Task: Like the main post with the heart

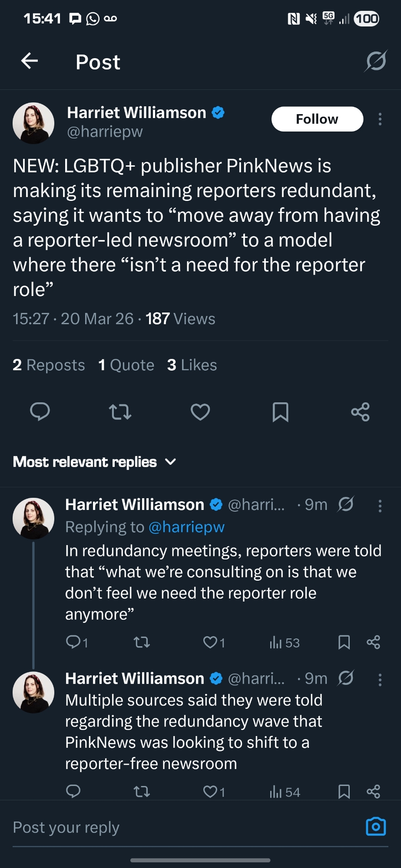Action: pyautogui.click(x=200, y=411)
